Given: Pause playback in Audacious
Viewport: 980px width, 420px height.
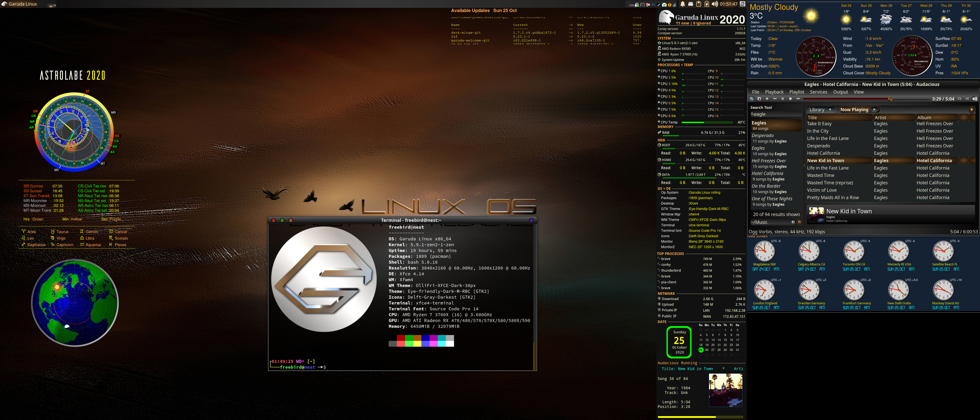Looking at the screenshot, I should [783, 99].
